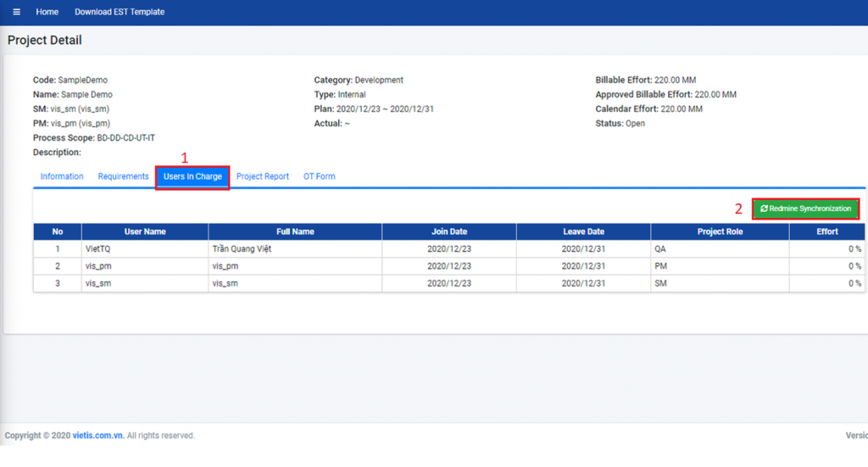Viewport: 868px width, 467px height.
Task: Click the Join Date column header
Action: click(449, 232)
